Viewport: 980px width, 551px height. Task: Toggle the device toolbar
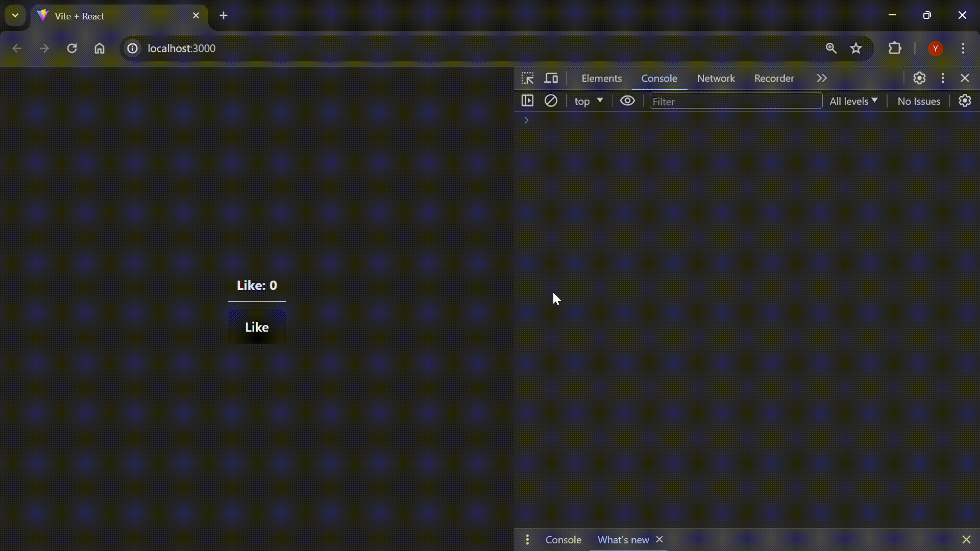click(551, 78)
